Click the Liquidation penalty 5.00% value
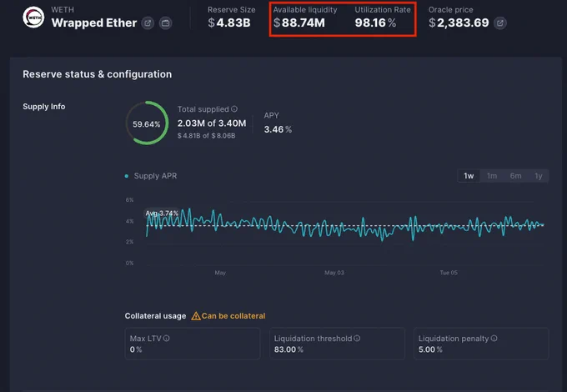Image resolution: width=567 pixels, height=392 pixels. (x=430, y=349)
